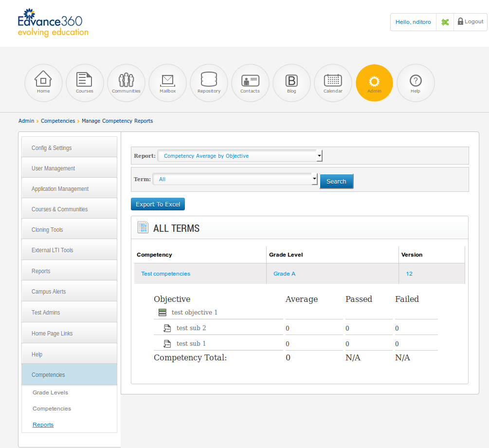Select Campus Alerts sidebar item
The image size is (489, 448).
pyautogui.click(x=69, y=292)
